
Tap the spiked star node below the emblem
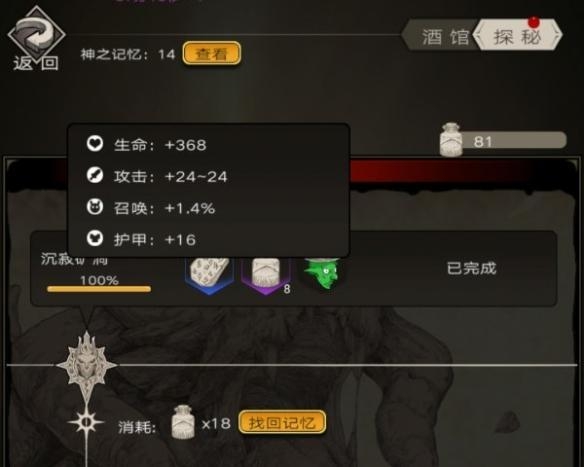[86, 422]
